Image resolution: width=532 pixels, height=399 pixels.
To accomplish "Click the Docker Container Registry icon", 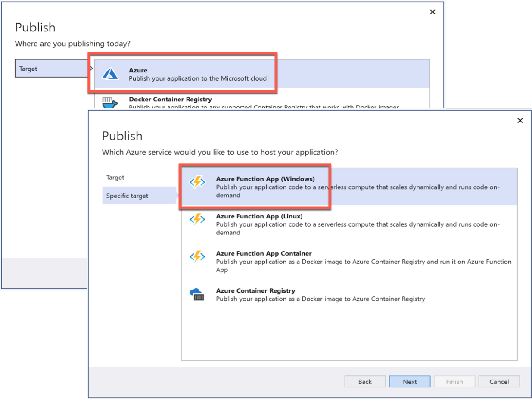I will click(x=110, y=102).
